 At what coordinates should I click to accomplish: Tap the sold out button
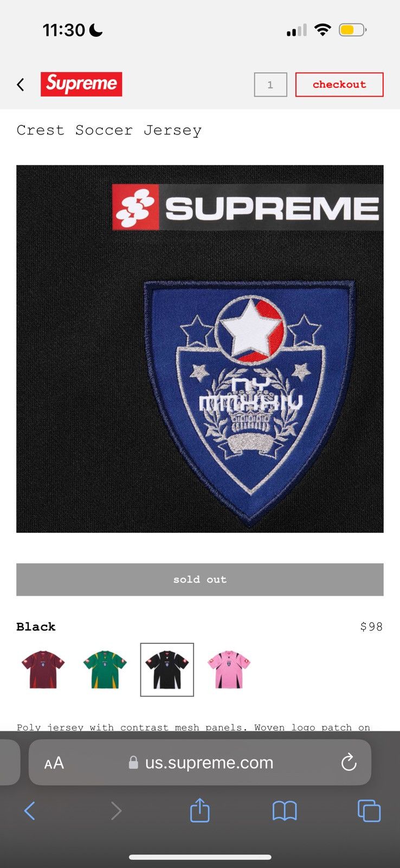[200, 579]
